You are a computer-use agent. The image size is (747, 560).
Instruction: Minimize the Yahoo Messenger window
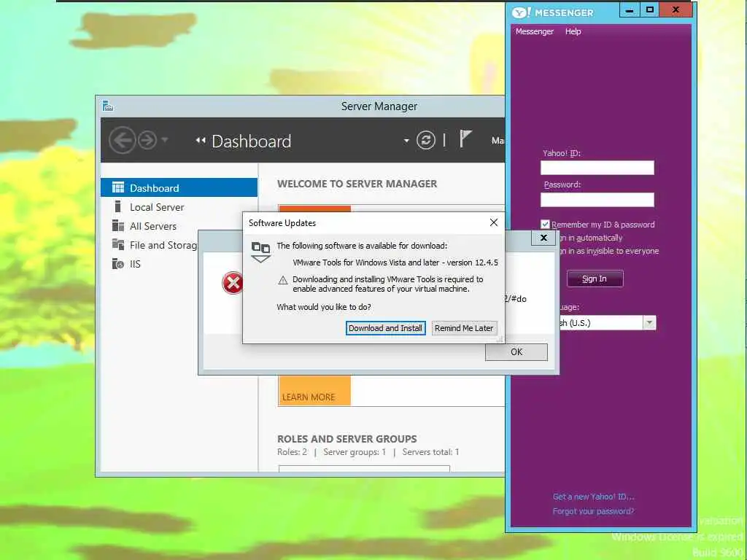pyautogui.click(x=630, y=10)
